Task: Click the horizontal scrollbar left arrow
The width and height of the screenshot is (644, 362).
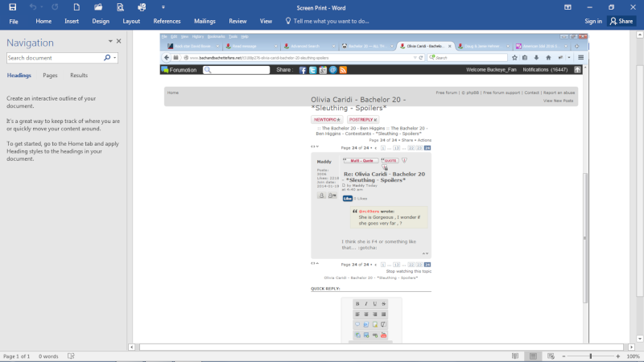Action: [132, 348]
